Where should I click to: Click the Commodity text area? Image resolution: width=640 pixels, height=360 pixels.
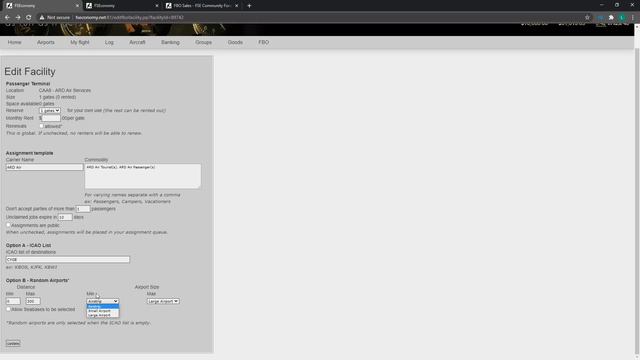click(143, 176)
